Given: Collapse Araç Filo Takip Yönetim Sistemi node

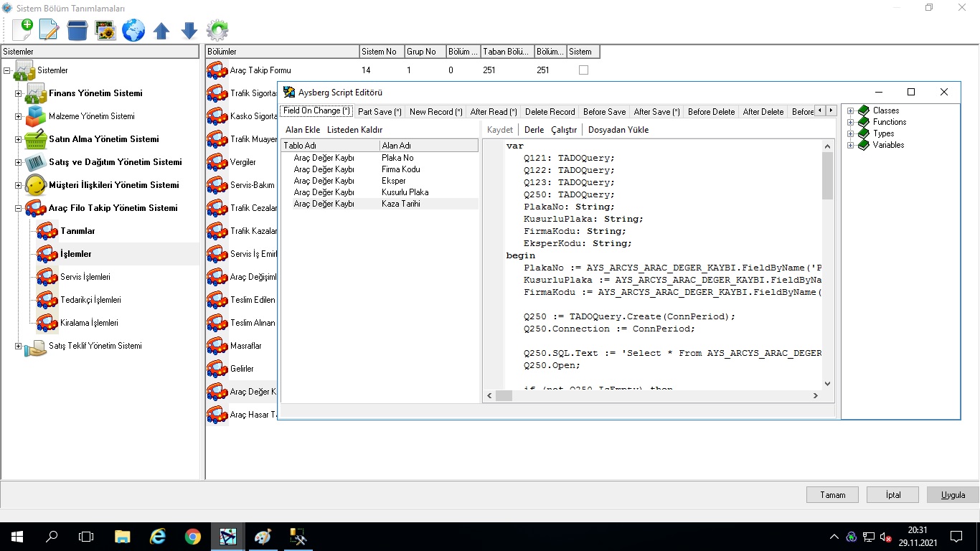Looking at the screenshot, I should click(x=19, y=208).
